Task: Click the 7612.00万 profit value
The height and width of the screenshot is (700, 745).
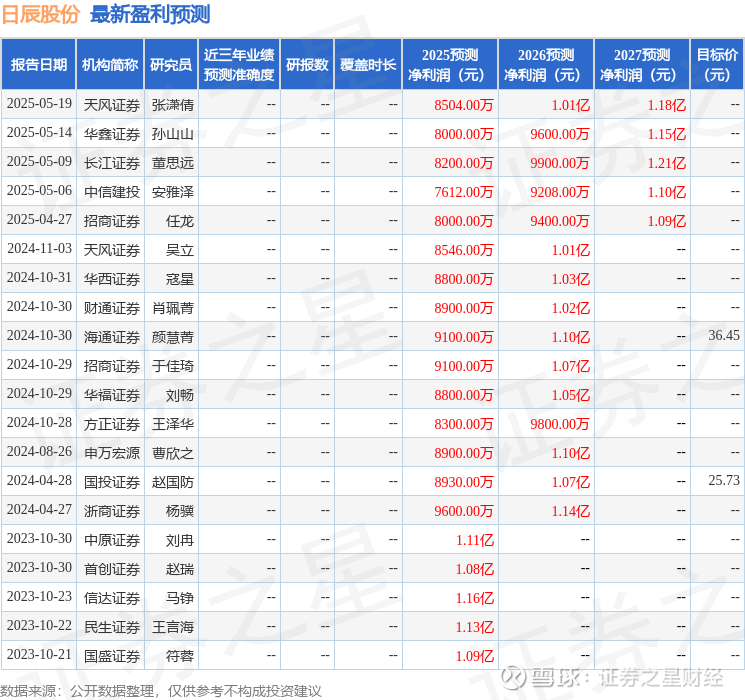Action: coord(464,192)
